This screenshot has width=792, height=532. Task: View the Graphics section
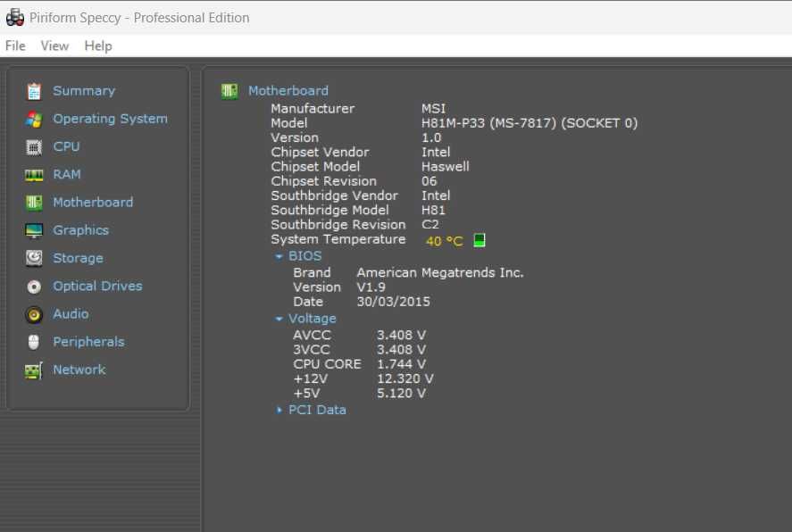[81, 230]
